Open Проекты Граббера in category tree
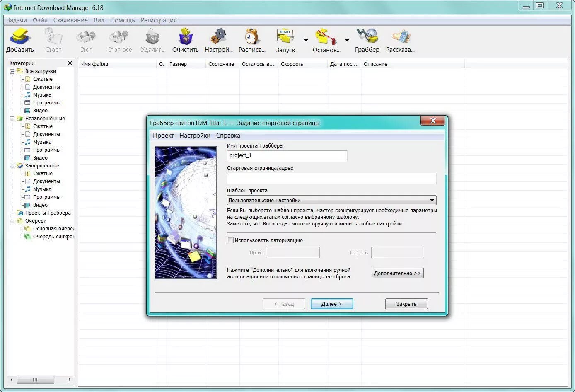Viewport: 575px width, 392px height. (x=48, y=213)
